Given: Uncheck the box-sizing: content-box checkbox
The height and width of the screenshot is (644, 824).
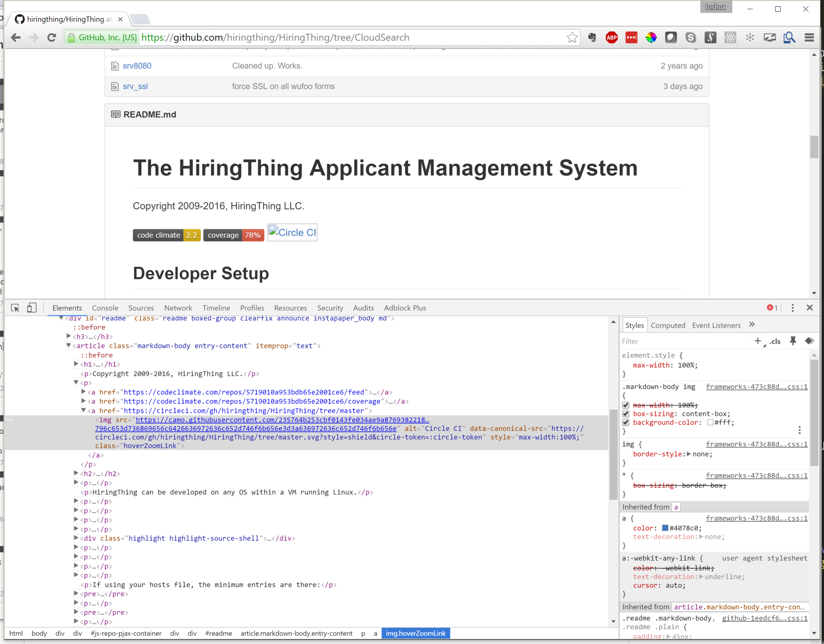Looking at the screenshot, I should tap(626, 414).
